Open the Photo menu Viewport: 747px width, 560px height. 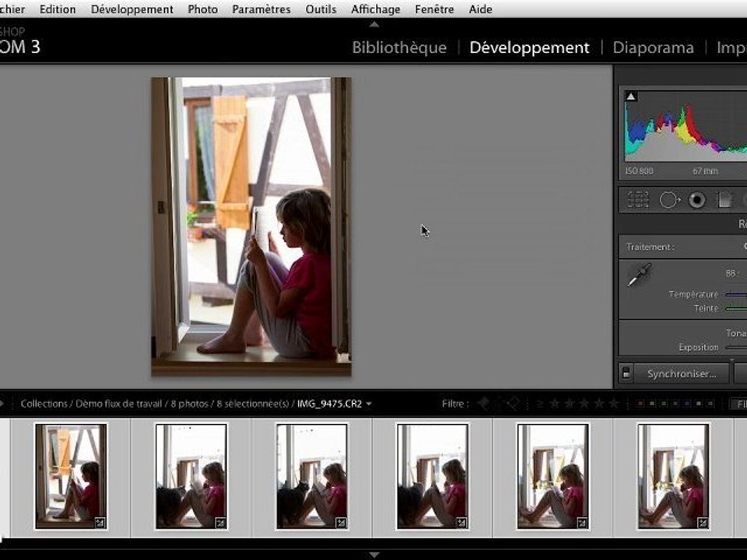click(203, 9)
